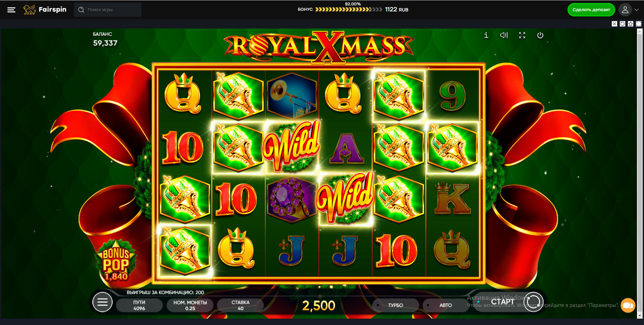Add game to favorites star icon
This screenshot has width=644, height=325.
click(631, 24)
